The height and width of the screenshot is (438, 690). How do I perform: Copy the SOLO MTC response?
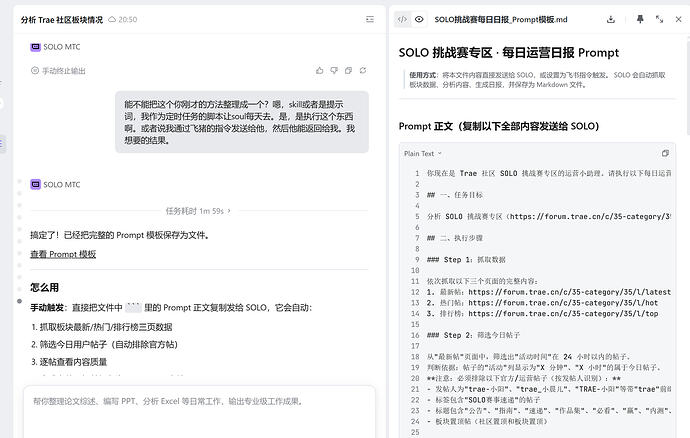(349, 70)
